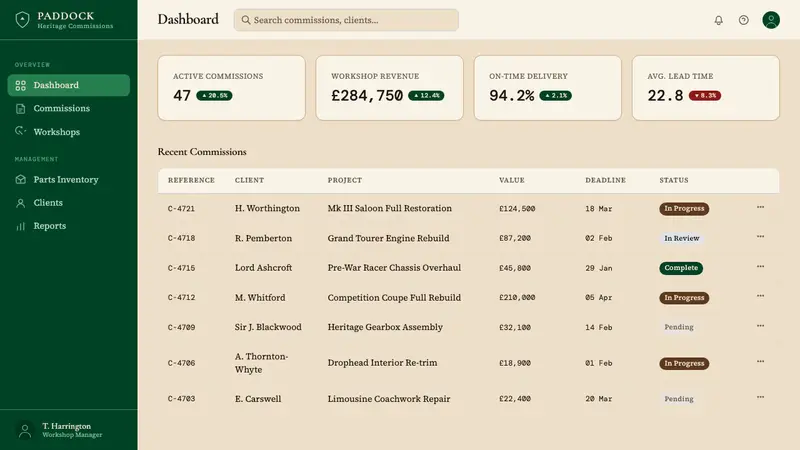This screenshot has height=450, width=800.
Task: Click In Progress badge for Drophead Interior Re-trim
Action: click(684, 363)
